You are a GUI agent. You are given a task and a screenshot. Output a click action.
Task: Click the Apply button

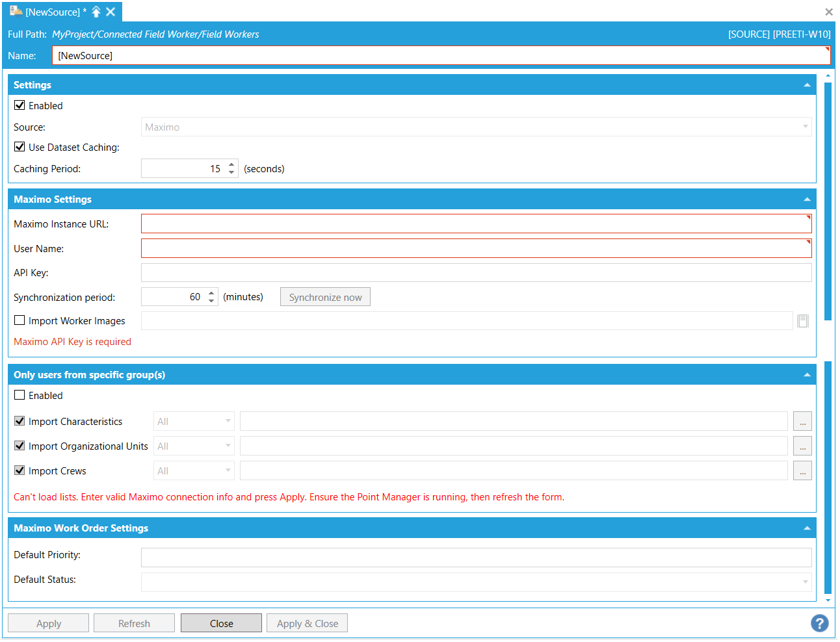pyautogui.click(x=48, y=623)
